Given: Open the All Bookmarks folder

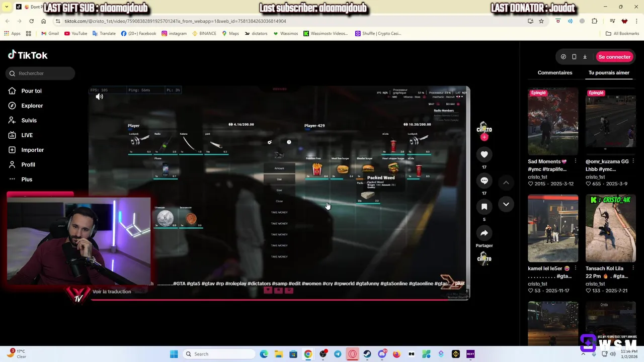Looking at the screenshot, I should pos(622,34).
